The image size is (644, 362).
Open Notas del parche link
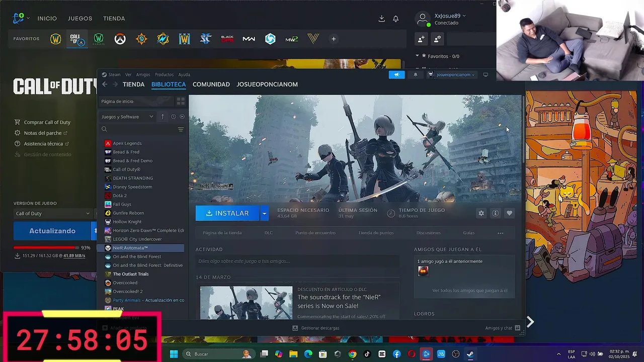click(x=43, y=133)
